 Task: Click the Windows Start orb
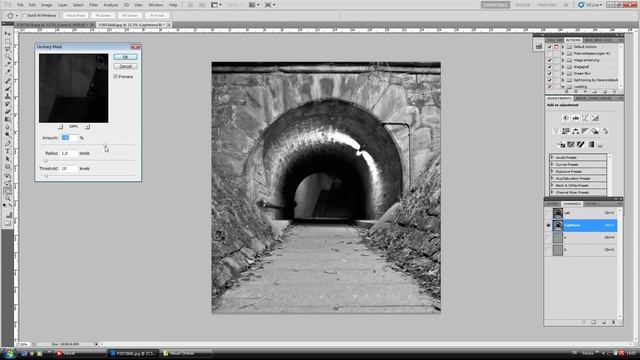[9, 353]
